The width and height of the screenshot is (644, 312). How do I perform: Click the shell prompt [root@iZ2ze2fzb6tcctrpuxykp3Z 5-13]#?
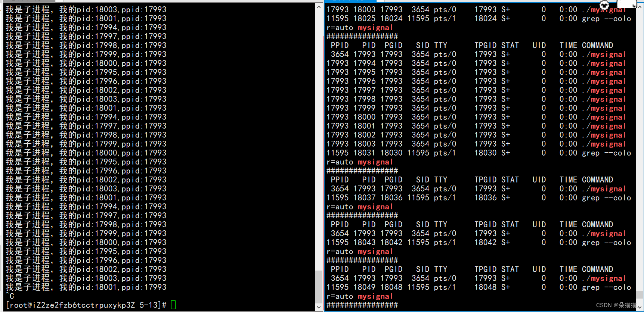[x=86, y=305]
